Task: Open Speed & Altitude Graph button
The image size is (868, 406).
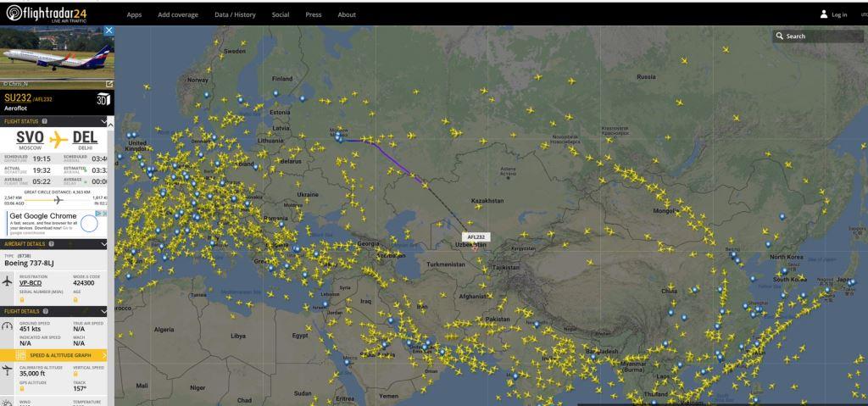Action: (53, 355)
